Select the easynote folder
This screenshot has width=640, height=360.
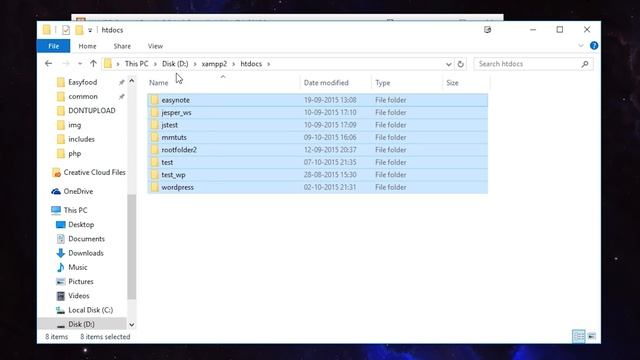(318, 100)
